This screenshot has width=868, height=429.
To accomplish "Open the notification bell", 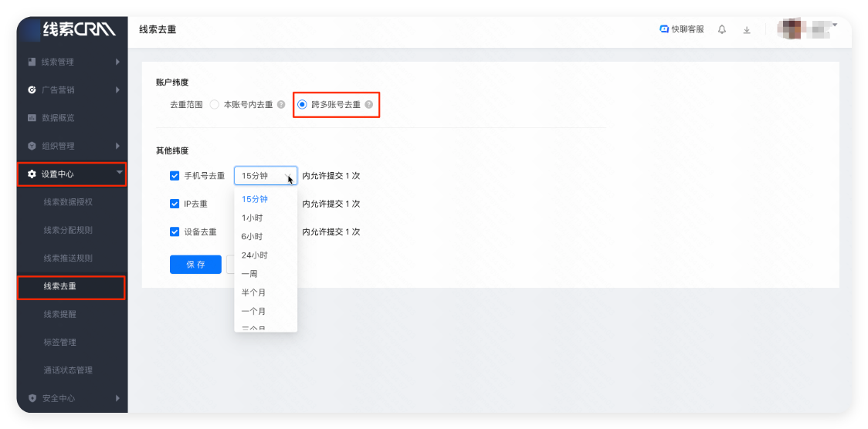I will pyautogui.click(x=722, y=30).
